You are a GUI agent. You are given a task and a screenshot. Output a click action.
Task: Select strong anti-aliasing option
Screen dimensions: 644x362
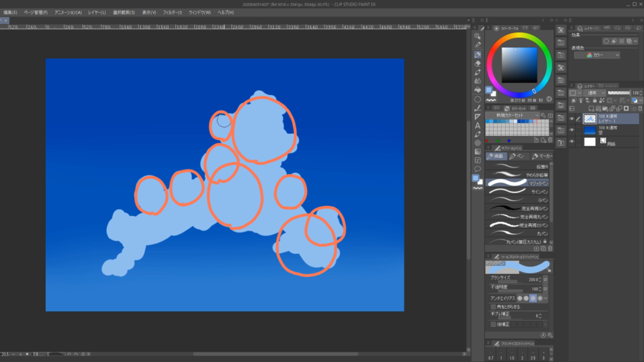[540, 299]
